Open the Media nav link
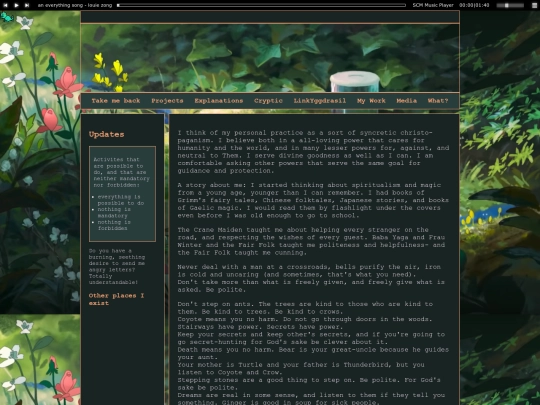540x405 pixels. pos(406,101)
